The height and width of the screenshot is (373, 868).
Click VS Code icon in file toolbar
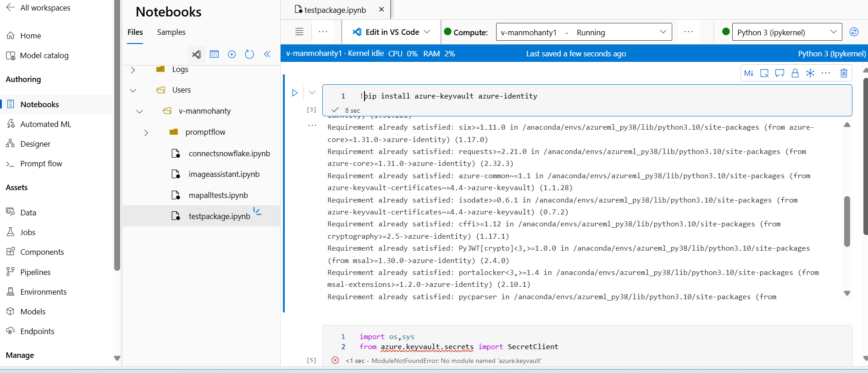pyautogui.click(x=196, y=55)
